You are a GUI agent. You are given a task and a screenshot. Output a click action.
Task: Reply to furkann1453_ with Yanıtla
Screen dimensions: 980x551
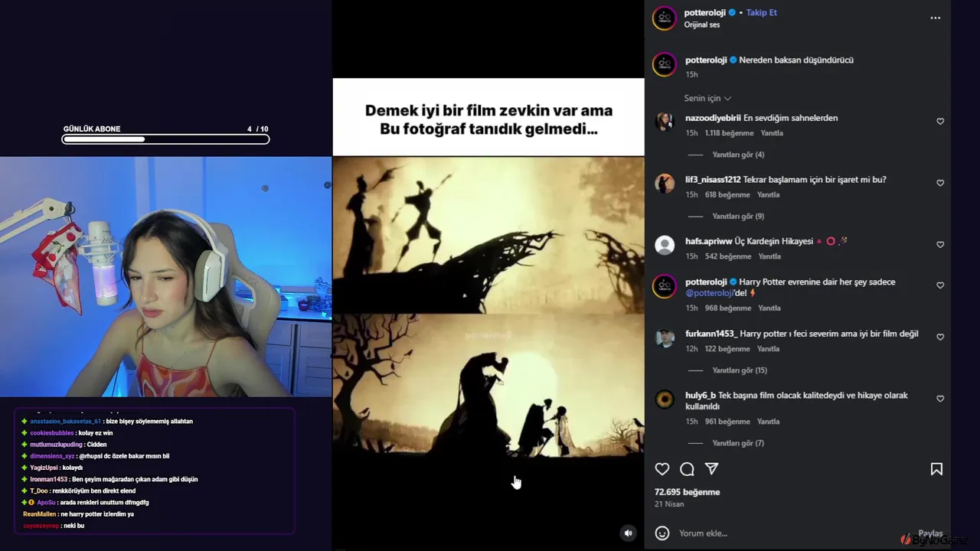[x=768, y=349]
